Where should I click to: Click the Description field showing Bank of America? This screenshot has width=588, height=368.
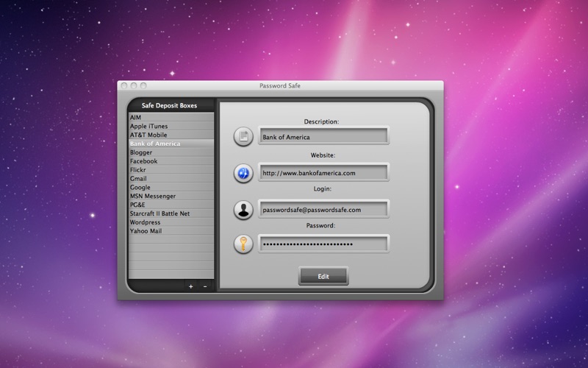click(x=323, y=137)
